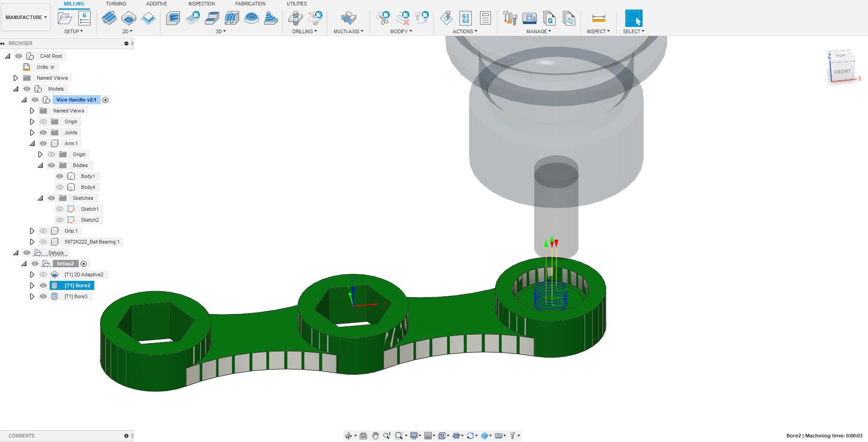Open the MODIFY dropdown menu
The image size is (868, 442).
401,31
